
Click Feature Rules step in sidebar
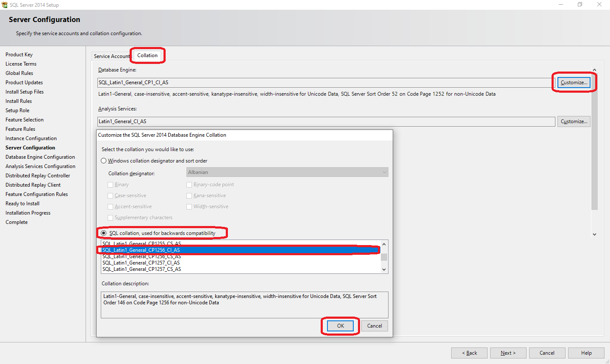coord(20,129)
